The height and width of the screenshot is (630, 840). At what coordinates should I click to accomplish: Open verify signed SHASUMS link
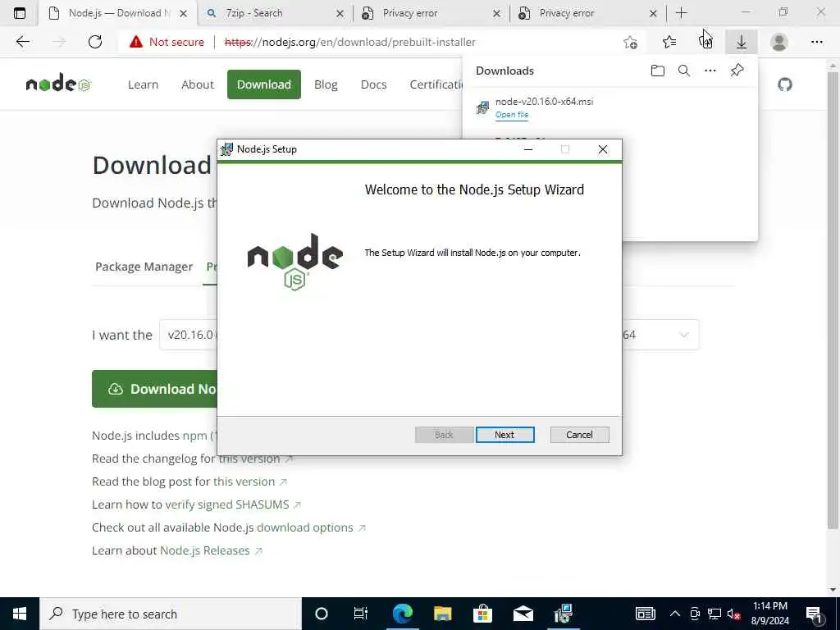click(x=233, y=504)
